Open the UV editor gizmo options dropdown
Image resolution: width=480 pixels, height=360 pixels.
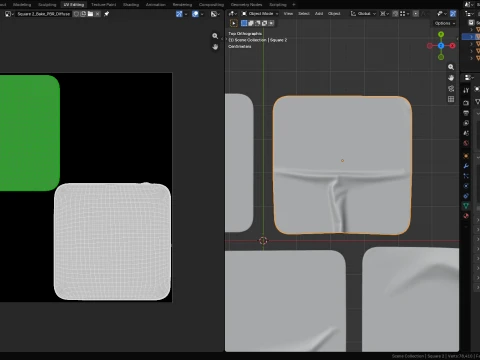point(186,14)
